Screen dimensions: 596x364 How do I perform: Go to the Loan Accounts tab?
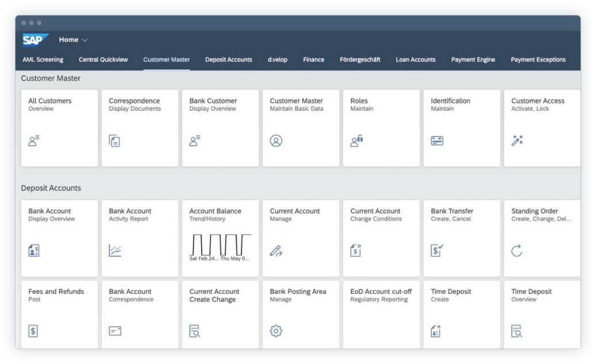pos(416,60)
